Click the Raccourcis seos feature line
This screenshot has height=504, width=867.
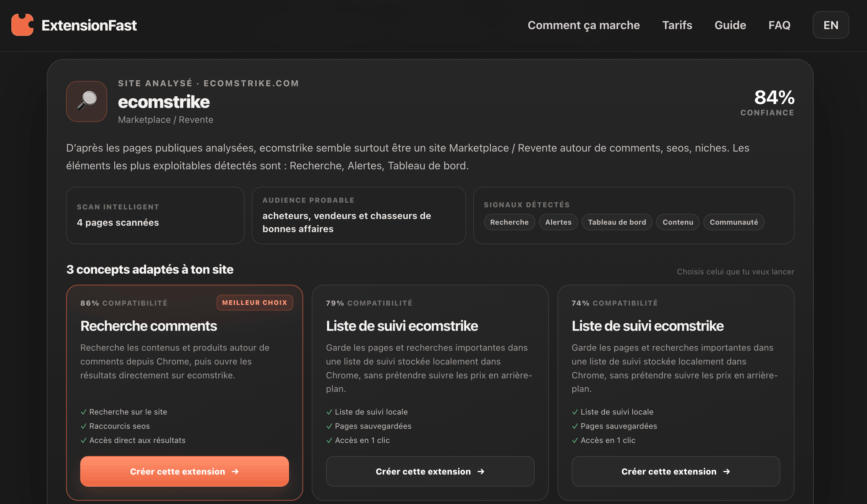tap(119, 426)
